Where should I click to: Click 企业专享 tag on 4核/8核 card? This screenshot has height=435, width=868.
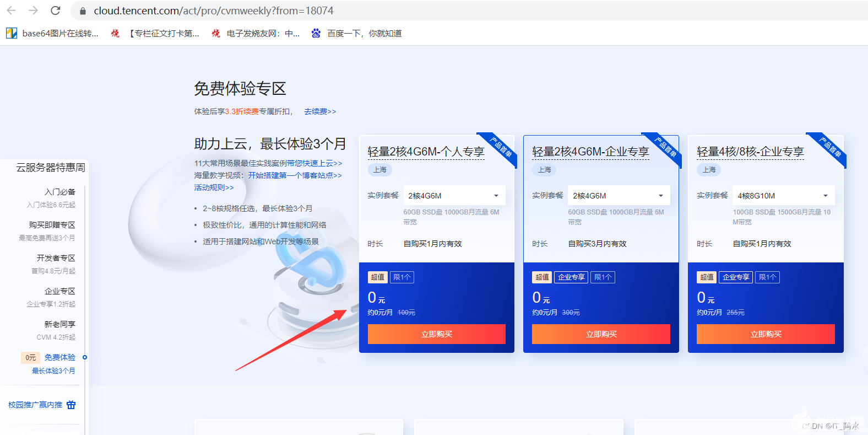pyautogui.click(x=736, y=277)
